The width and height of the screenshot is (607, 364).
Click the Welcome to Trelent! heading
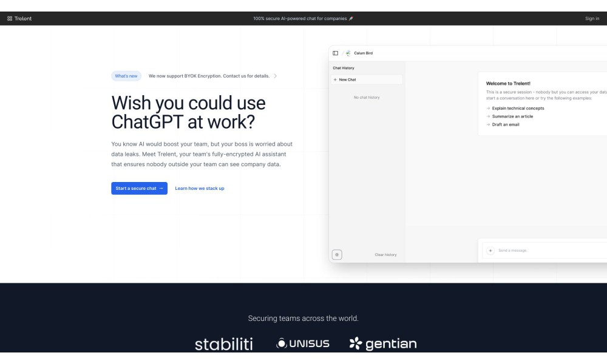click(508, 84)
